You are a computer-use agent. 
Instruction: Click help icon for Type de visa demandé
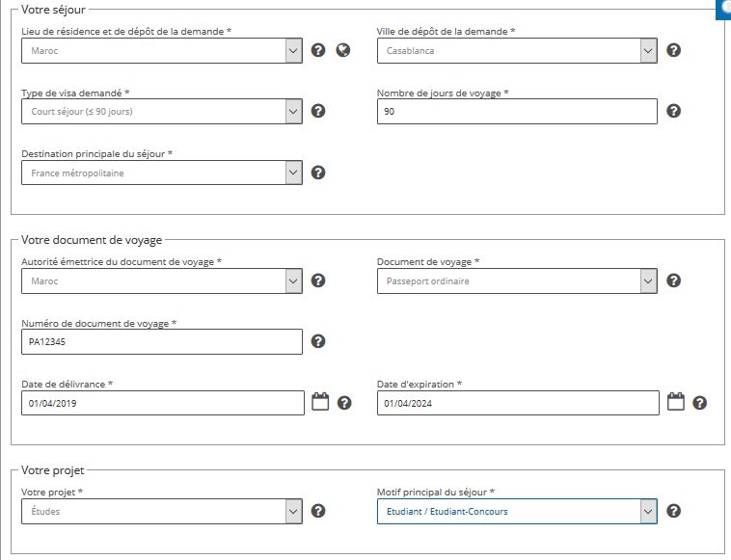[318, 111]
